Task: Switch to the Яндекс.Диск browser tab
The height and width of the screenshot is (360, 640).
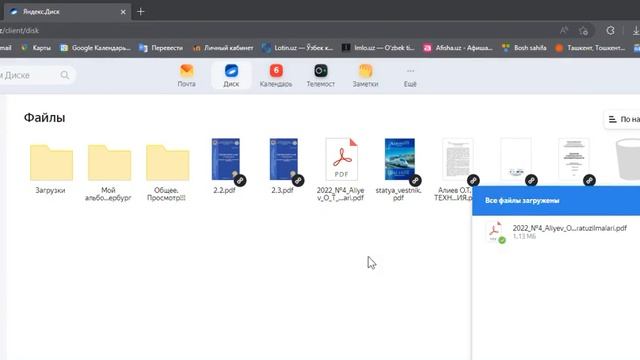Action: click(67, 12)
